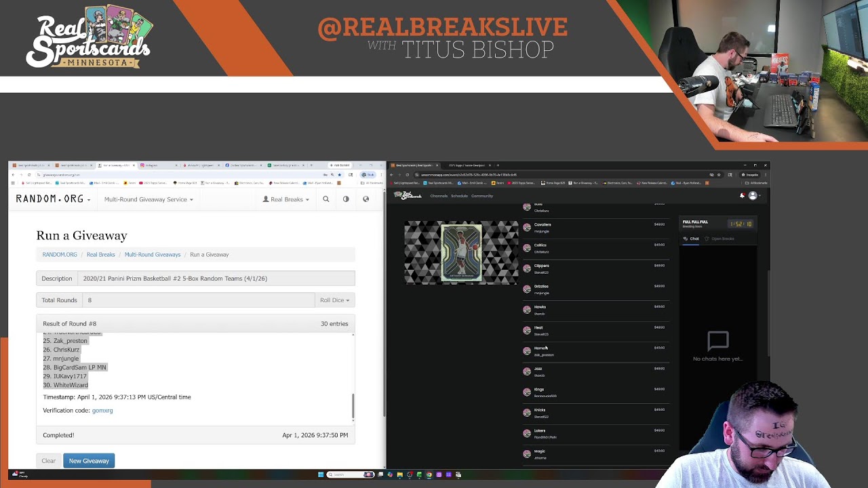Image resolution: width=868 pixels, height=488 pixels.
Task: Click the left browser back arrow
Action: [x=13, y=175]
